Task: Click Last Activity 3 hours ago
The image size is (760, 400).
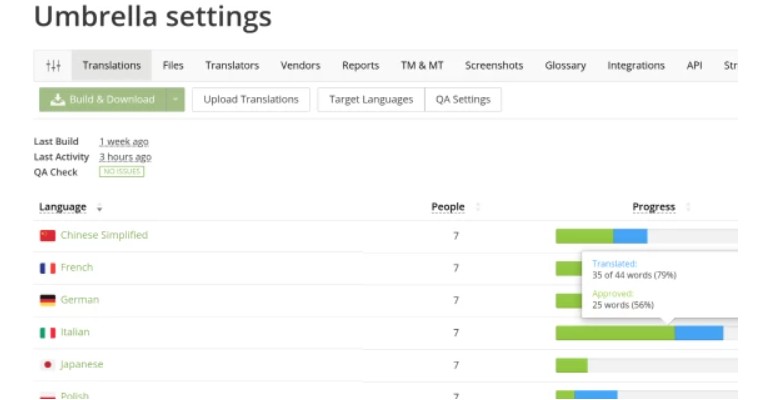Action: tap(125, 157)
